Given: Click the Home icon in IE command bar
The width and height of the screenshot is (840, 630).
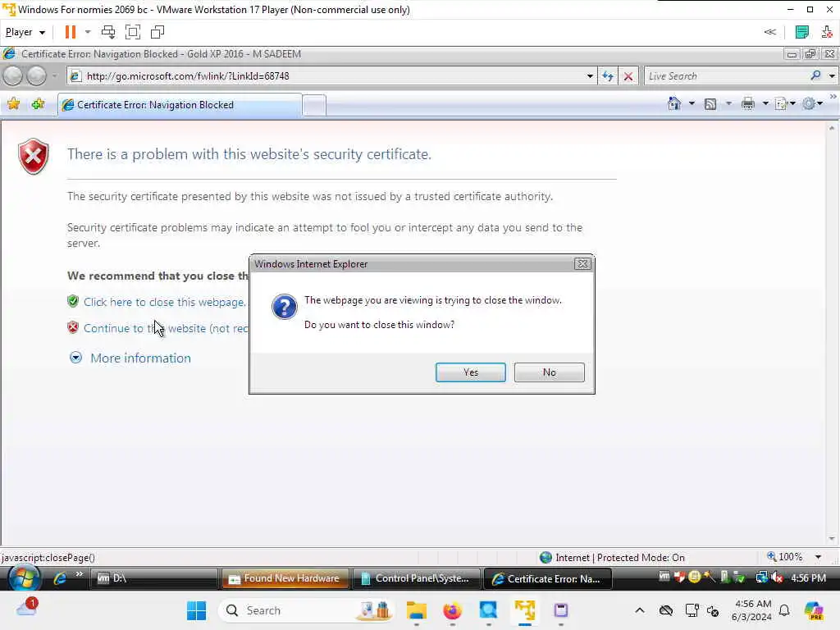Looking at the screenshot, I should click(674, 103).
